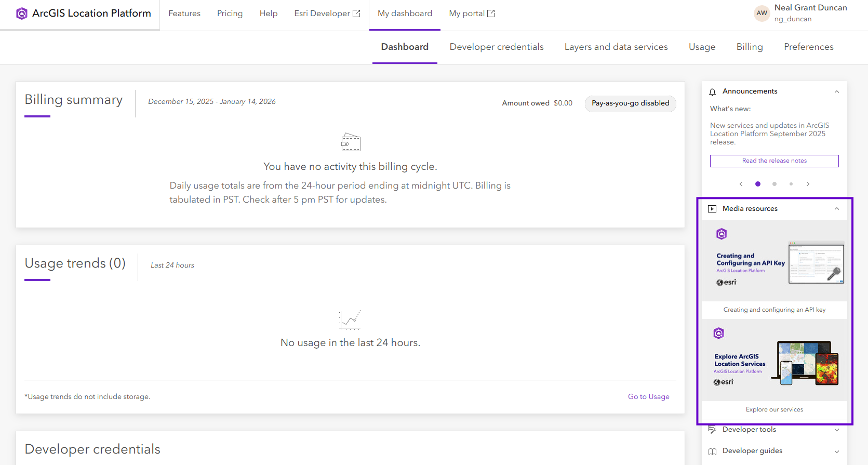Open the Billing tab
This screenshot has width=868, height=465.
tap(750, 47)
